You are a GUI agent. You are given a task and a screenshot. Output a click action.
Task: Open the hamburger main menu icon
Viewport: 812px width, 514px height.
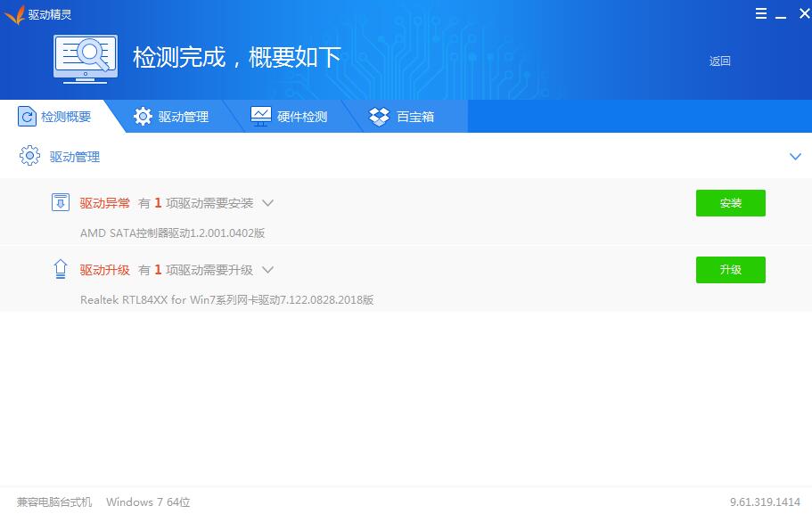(x=760, y=13)
